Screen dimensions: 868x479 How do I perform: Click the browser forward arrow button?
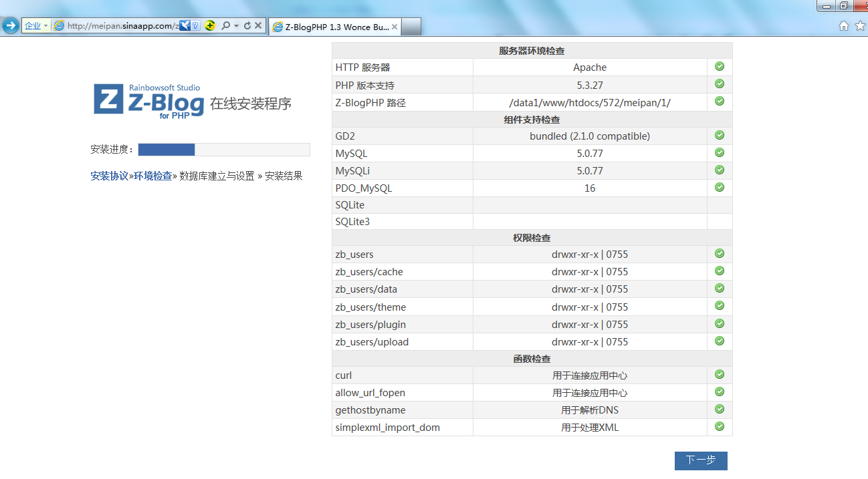coord(10,26)
